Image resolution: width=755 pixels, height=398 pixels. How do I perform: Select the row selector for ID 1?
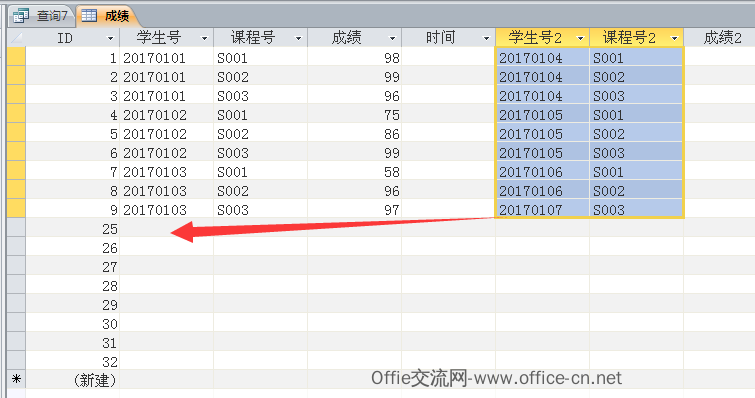(16, 57)
